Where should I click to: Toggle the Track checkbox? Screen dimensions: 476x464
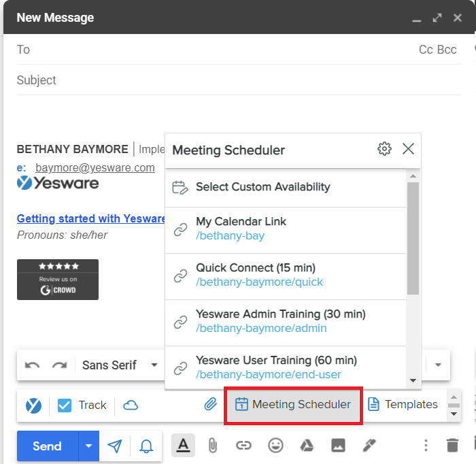[65, 405]
